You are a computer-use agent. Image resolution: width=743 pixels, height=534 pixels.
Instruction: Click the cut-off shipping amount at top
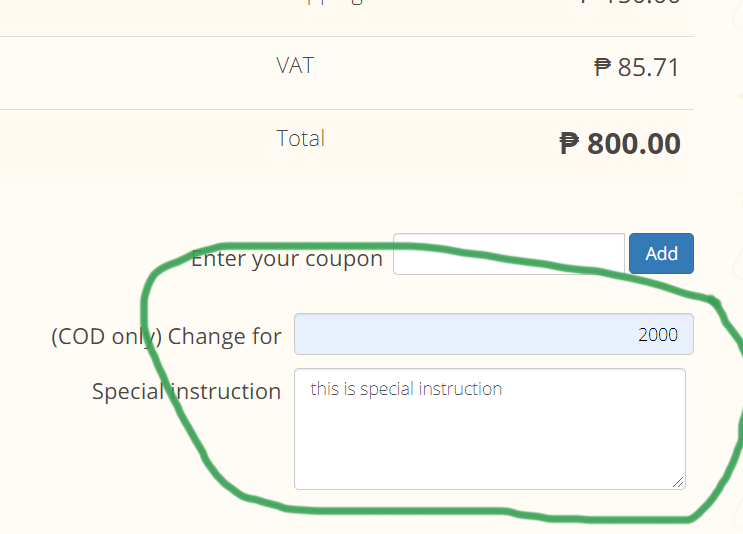(x=630, y=3)
